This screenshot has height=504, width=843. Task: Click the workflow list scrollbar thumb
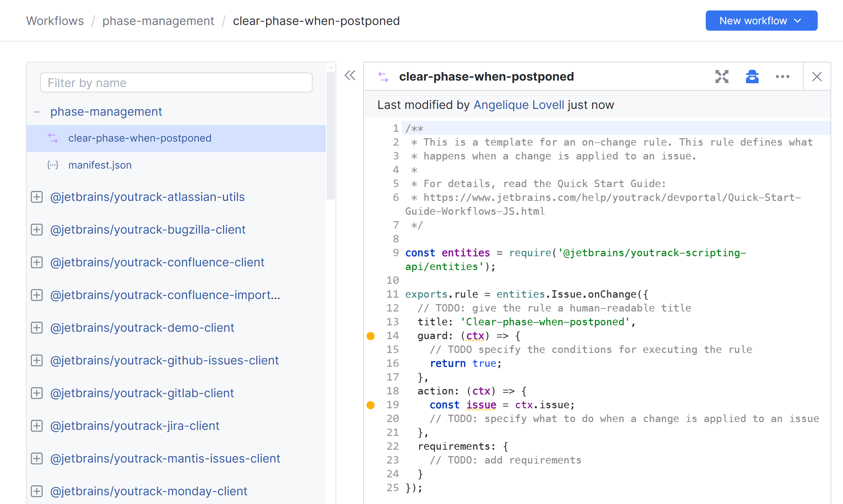point(330,135)
